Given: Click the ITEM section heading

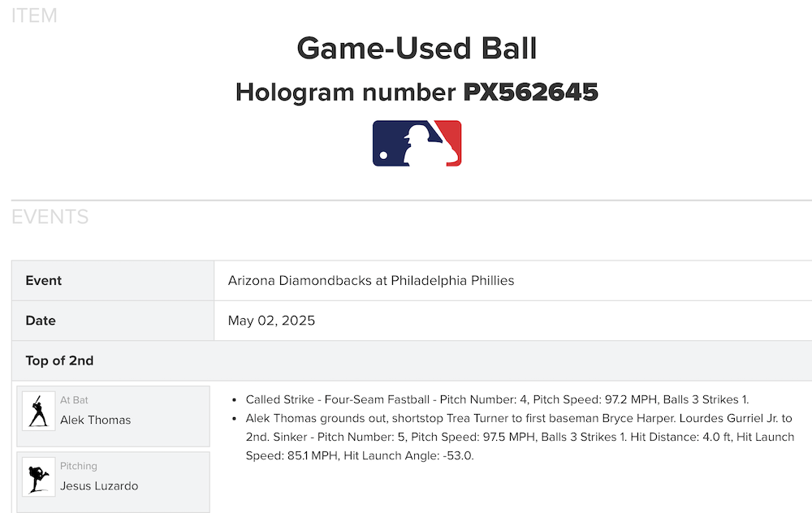Looking at the screenshot, I should pyautogui.click(x=34, y=15).
